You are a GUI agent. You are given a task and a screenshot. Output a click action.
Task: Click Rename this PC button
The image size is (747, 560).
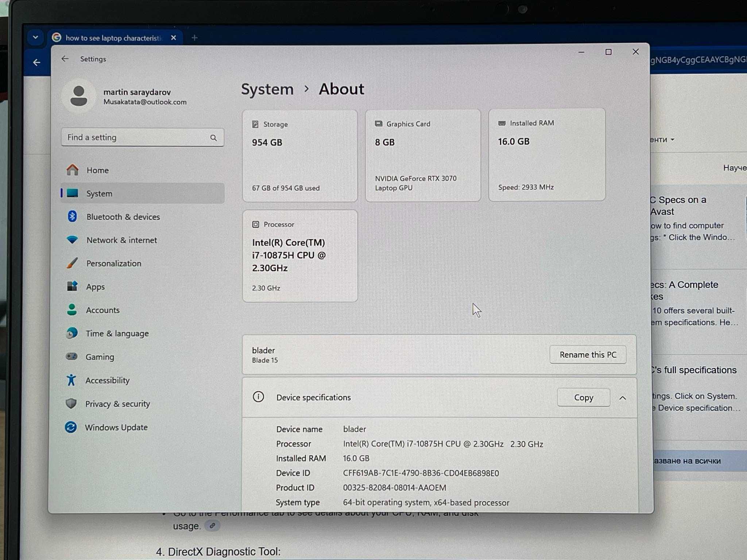588,355
